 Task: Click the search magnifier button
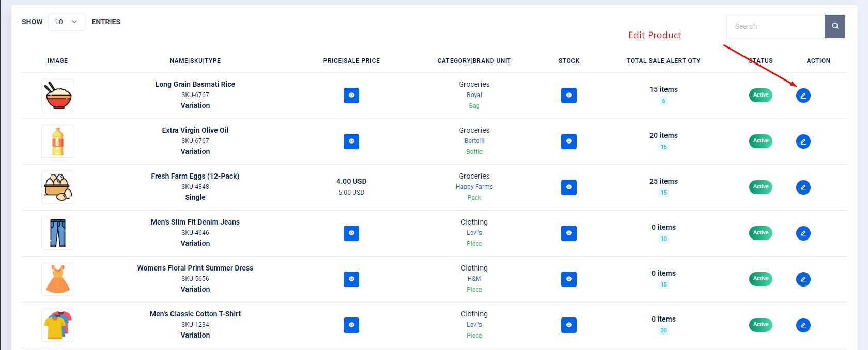pyautogui.click(x=834, y=26)
